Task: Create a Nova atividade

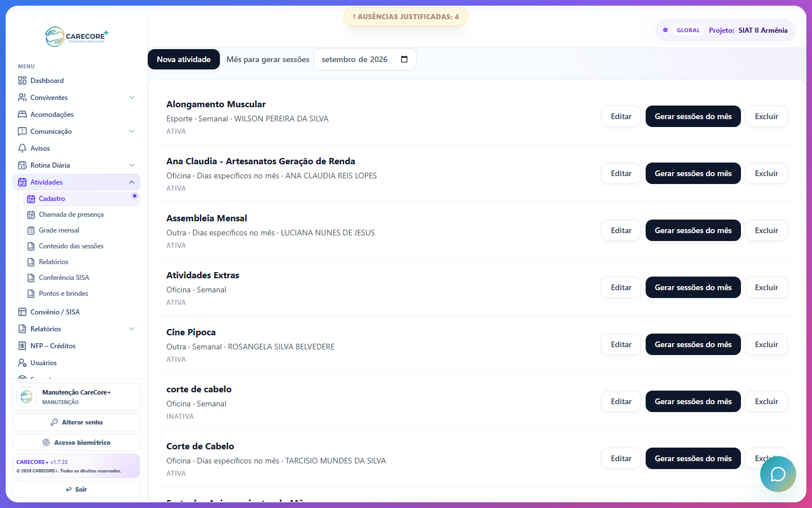Action: pos(184,59)
